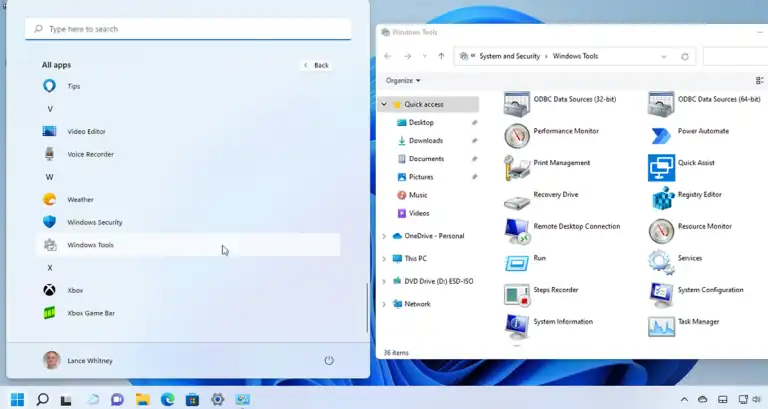This screenshot has width=768, height=409.
Task: Click the power button in Start menu
Action: pos(329,361)
